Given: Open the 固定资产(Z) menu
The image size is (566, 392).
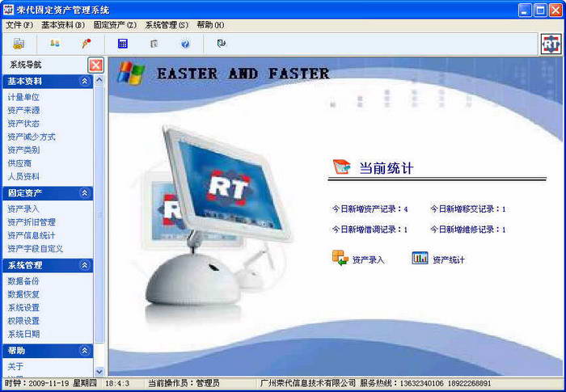Looking at the screenshot, I should point(115,25).
